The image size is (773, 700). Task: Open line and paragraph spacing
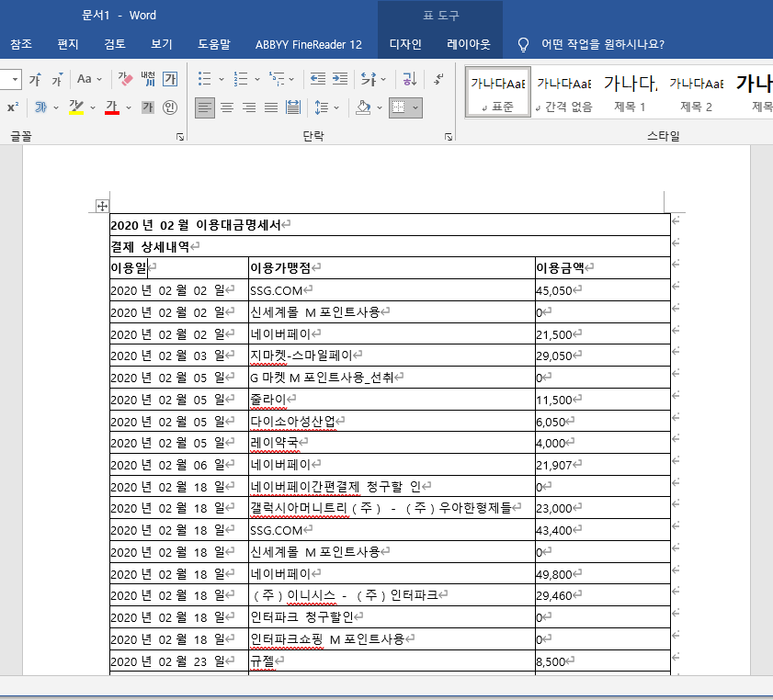pos(322,107)
